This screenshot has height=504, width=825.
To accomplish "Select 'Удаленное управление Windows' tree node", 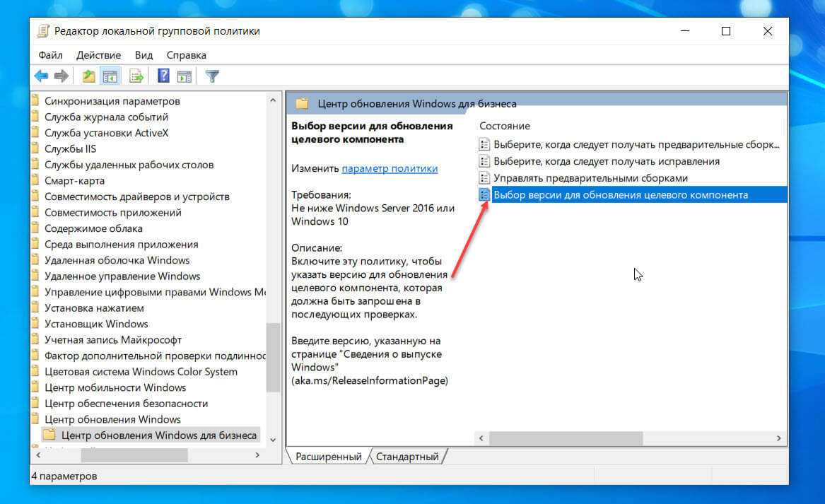I will 122,276.
